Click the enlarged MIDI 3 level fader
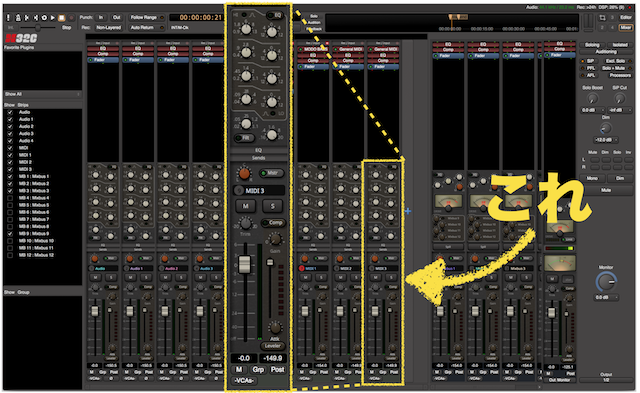This screenshot has width=640, height=393. pos(244,264)
